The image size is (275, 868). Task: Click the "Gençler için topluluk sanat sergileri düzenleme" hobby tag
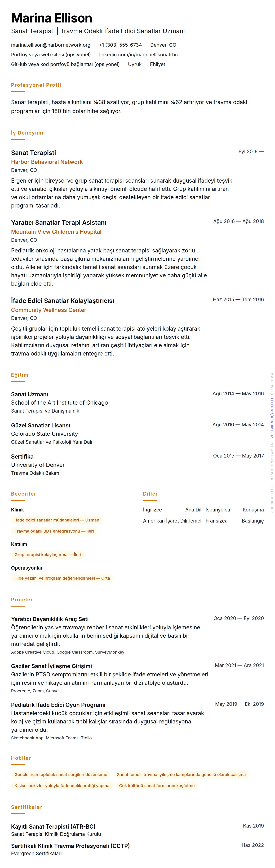[x=61, y=775]
